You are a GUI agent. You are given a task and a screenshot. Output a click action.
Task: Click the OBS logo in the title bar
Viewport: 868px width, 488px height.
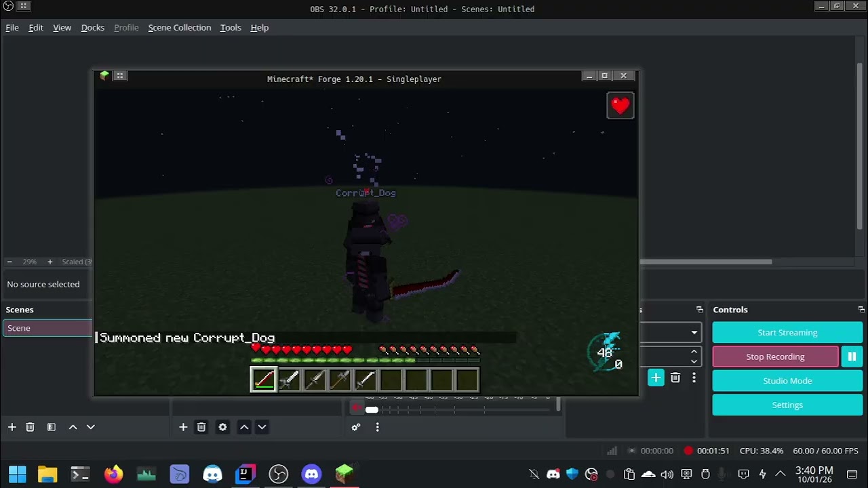[x=8, y=6]
